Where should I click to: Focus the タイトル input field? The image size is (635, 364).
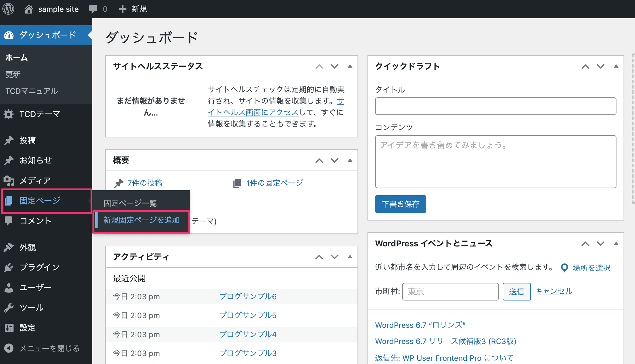coord(496,106)
